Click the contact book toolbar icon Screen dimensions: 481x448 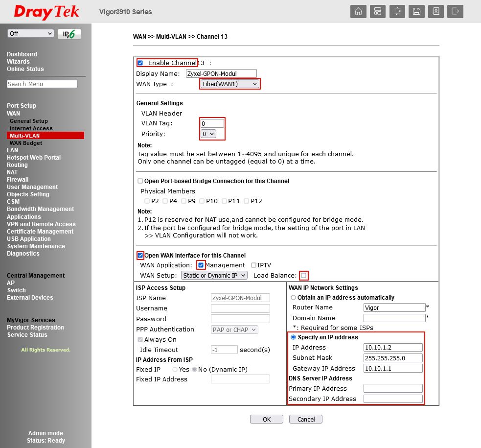[436, 12]
